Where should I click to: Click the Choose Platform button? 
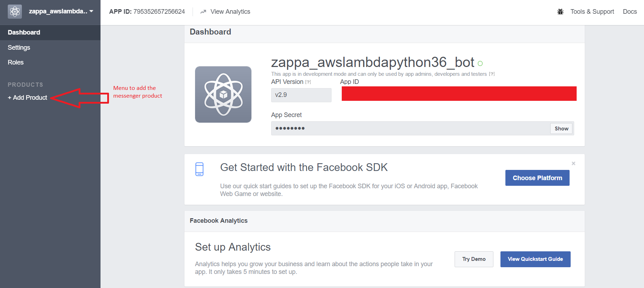(537, 178)
